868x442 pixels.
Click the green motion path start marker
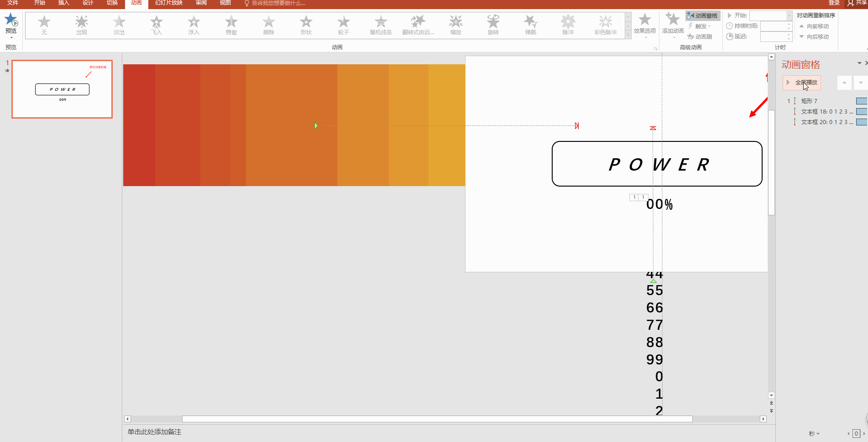tap(316, 125)
